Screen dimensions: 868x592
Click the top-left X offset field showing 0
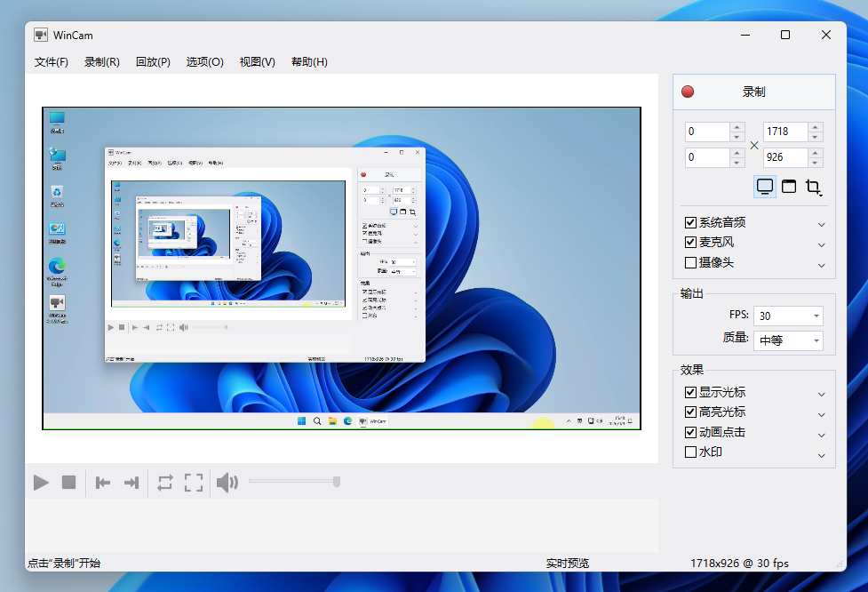707,132
